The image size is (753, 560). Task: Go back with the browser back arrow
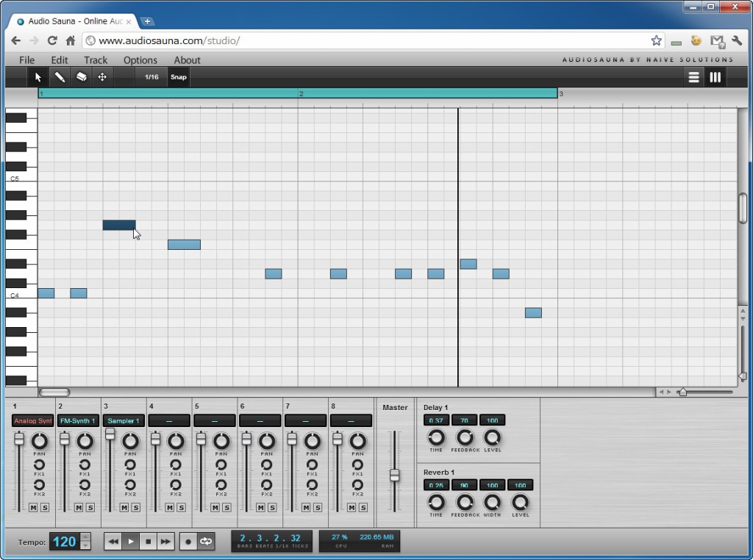coord(16,41)
